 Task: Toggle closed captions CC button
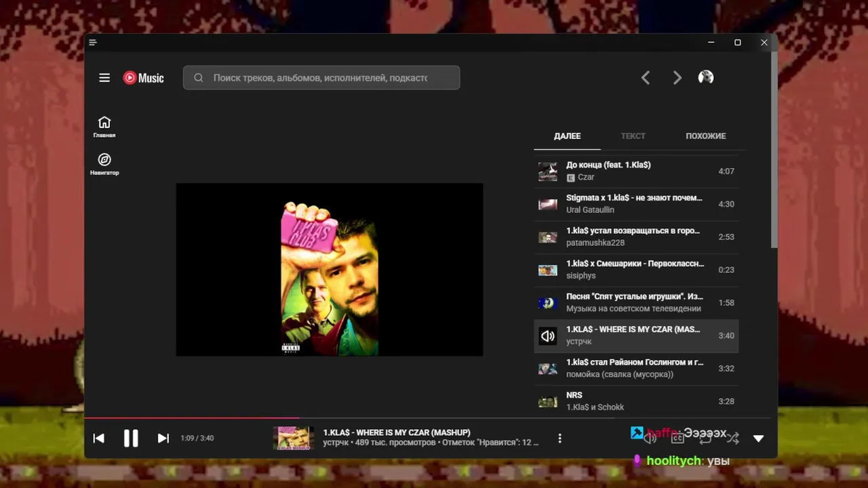pos(677,439)
